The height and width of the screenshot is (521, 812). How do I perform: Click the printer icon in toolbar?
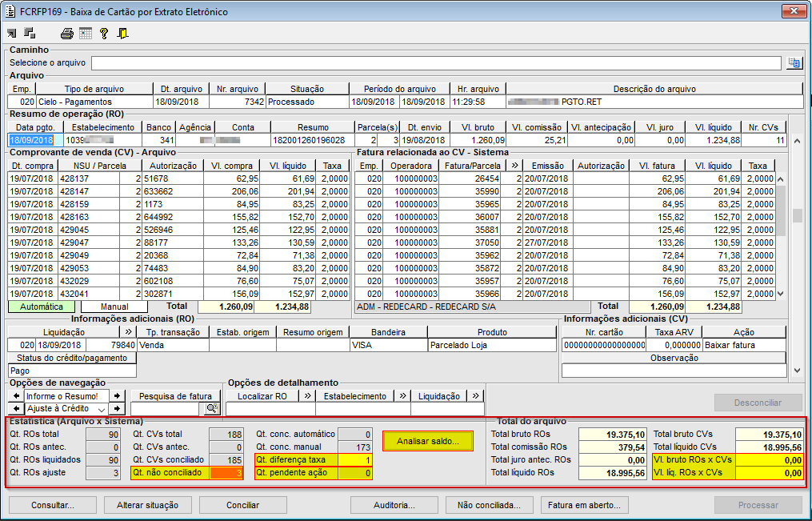tap(67, 34)
